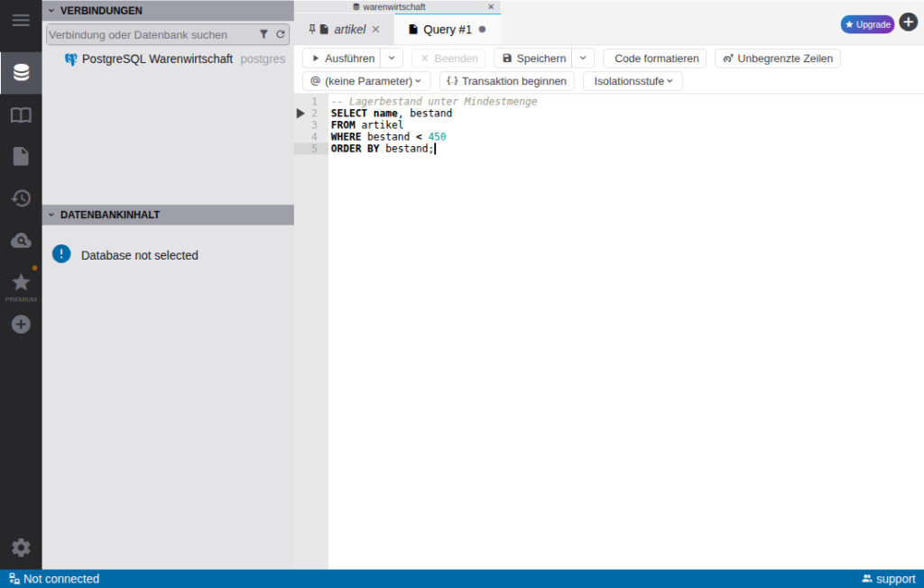
Task: Focus the connection search field
Action: [x=153, y=34]
